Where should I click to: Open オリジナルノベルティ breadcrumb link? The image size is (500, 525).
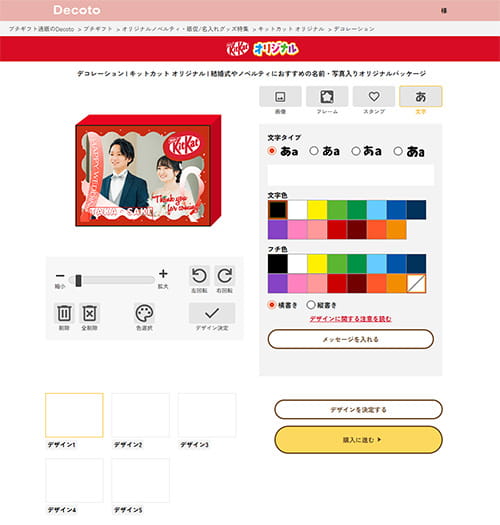coord(185,29)
